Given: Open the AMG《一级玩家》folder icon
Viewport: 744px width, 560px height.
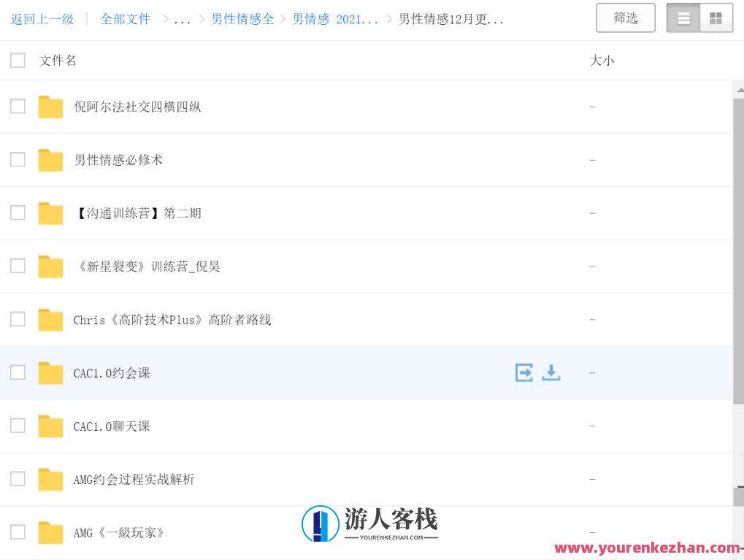Looking at the screenshot, I should (x=50, y=532).
